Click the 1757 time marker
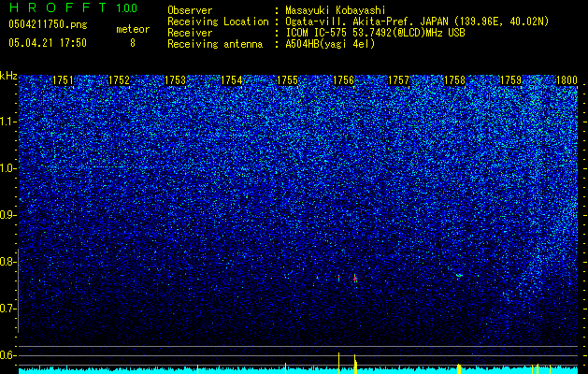The width and height of the screenshot is (588, 374). coord(398,80)
